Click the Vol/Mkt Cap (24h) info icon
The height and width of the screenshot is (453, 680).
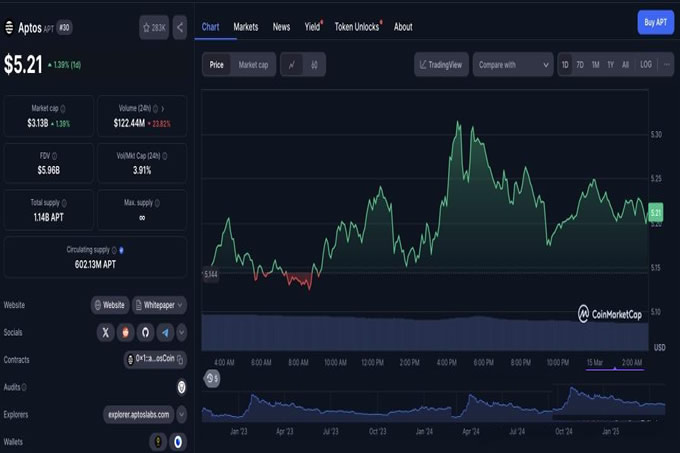165,156
